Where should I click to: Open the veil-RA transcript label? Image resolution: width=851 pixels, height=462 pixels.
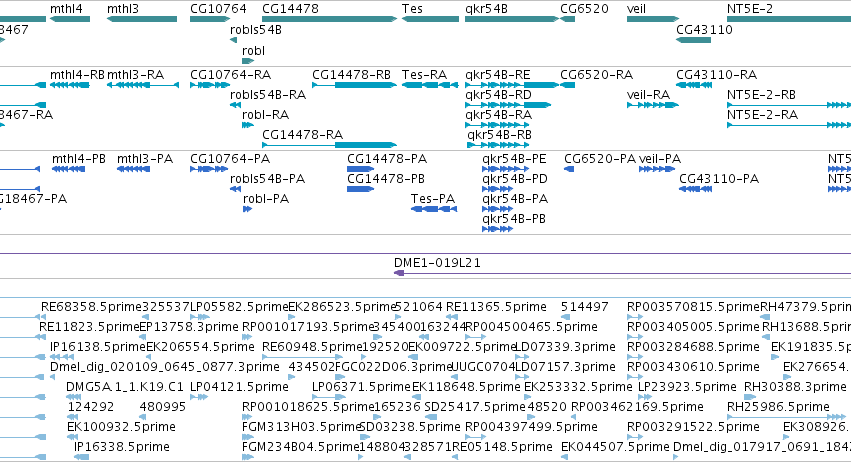tap(649, 95)
